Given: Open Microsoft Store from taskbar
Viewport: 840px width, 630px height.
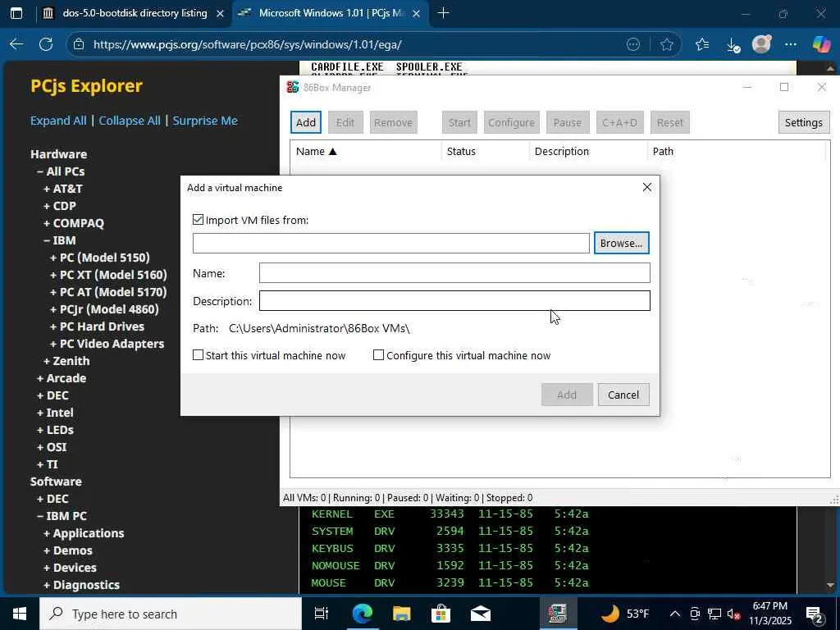Looking at the screenshot, I should 441,614.
